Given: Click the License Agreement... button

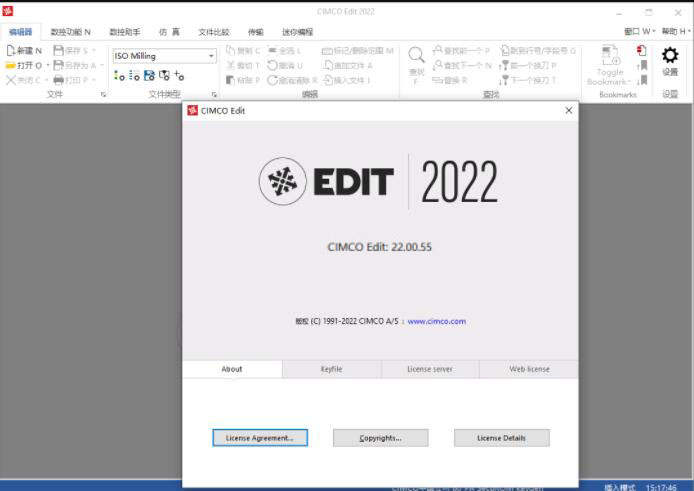Looking at the screenshot, I should click(x=260, y=438).
